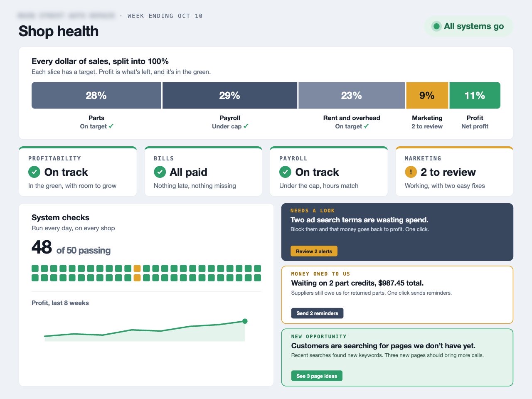Click the Net profit label under the bar
The height and width of the screenshot is (399, 532).
(475, 126)
